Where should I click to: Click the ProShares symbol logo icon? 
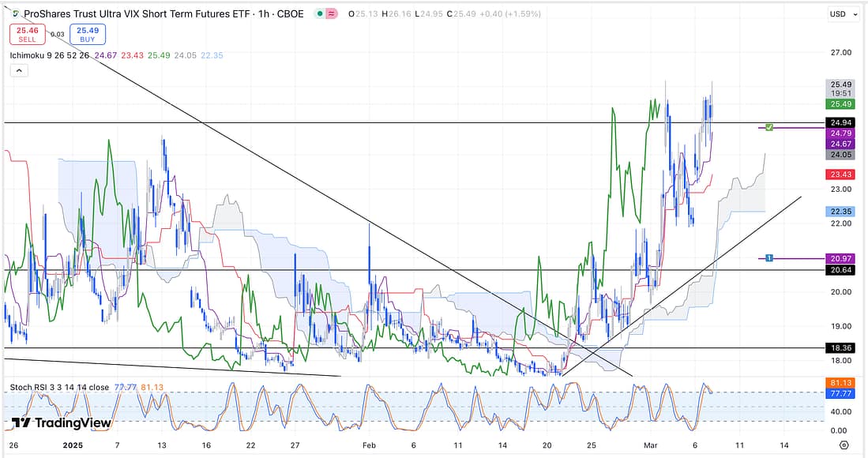(17, 13)
